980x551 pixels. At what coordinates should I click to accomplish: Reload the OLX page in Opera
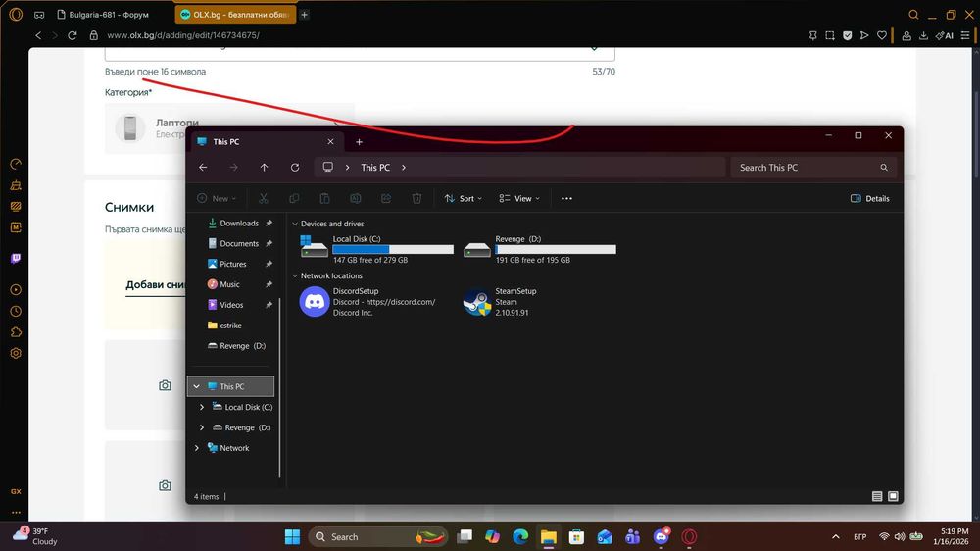click(x=72, y=35)
